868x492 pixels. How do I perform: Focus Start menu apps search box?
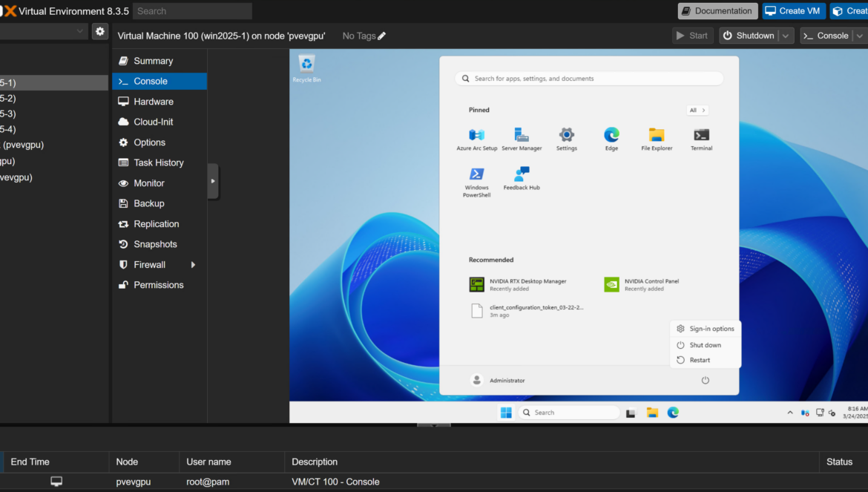point(589,79)
